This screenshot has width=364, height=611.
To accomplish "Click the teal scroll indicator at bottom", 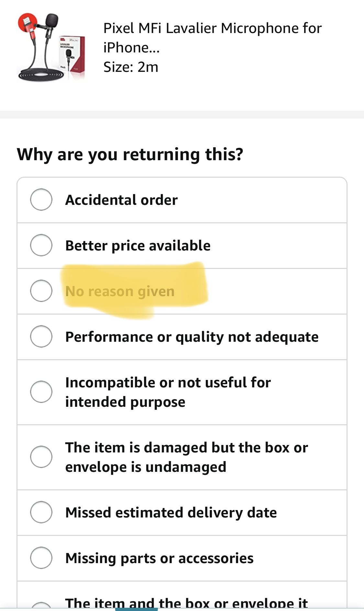I will coord(136,609).
